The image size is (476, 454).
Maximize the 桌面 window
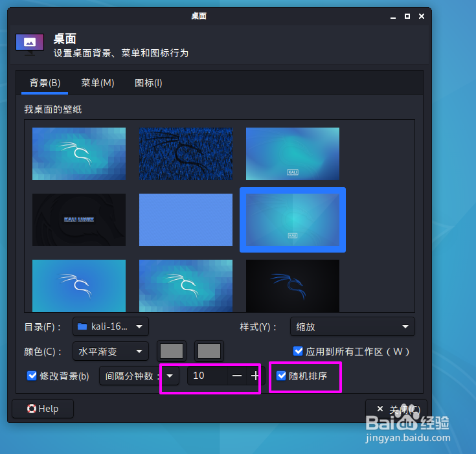pyautogui.click(x=407, y=16)
